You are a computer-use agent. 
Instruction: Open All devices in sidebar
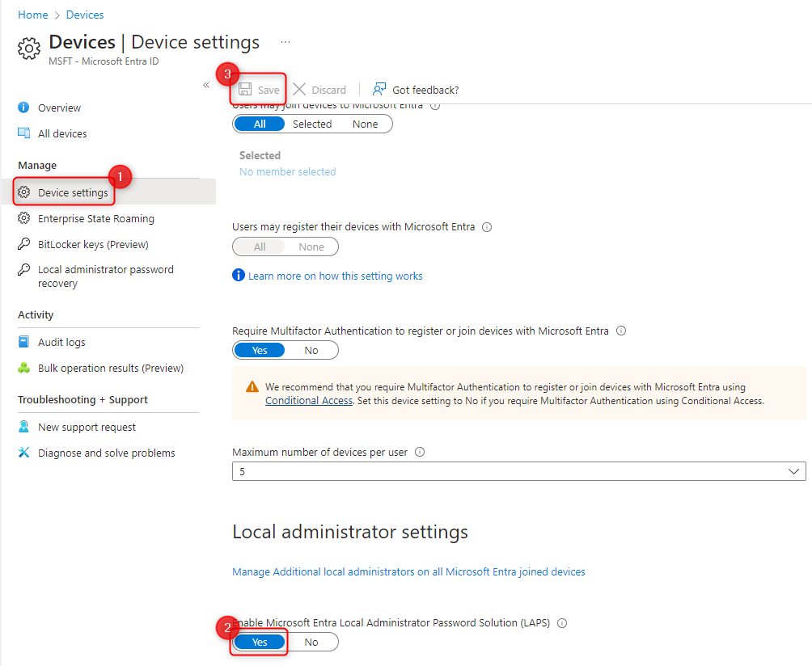[x=62, y=133]
